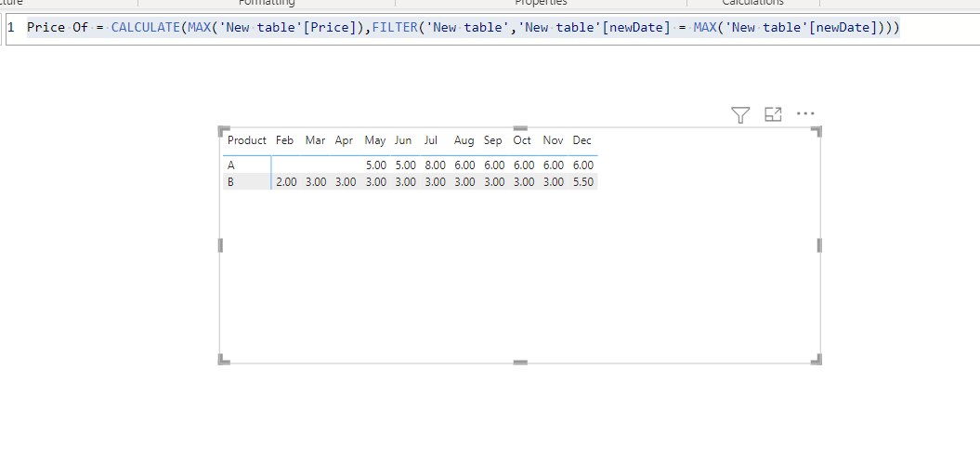Select the Jul column header
Viewport: 980px width, 462px height.
coord(431,140)
